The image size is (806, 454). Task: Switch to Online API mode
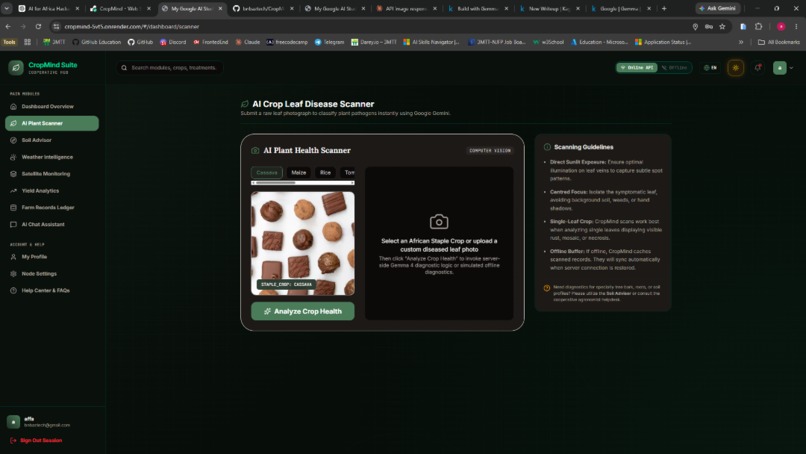(x=637, y=67)
